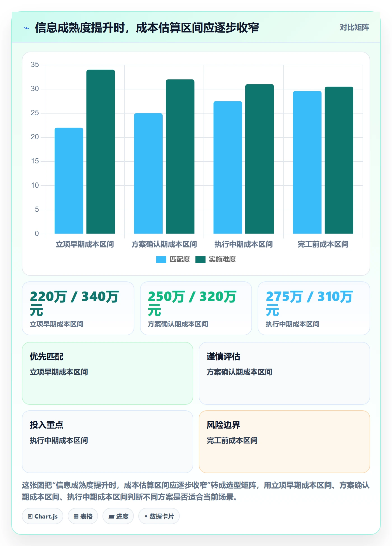This screenshot has width=392, height=546.
Task: Open the 谨慎评估 matrix card
Action: (284, 373)
